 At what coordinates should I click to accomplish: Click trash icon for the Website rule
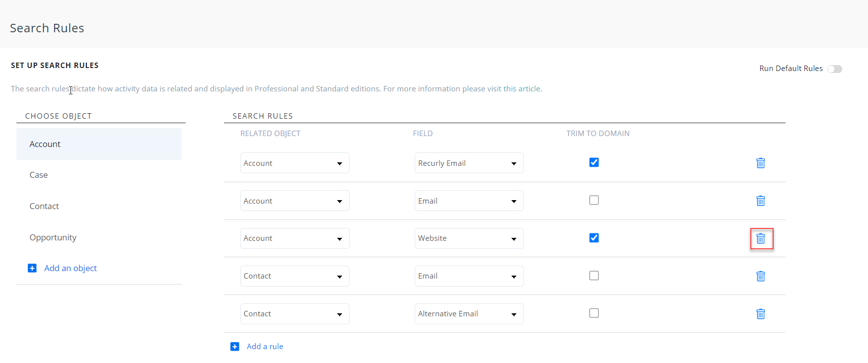[760, 239]
